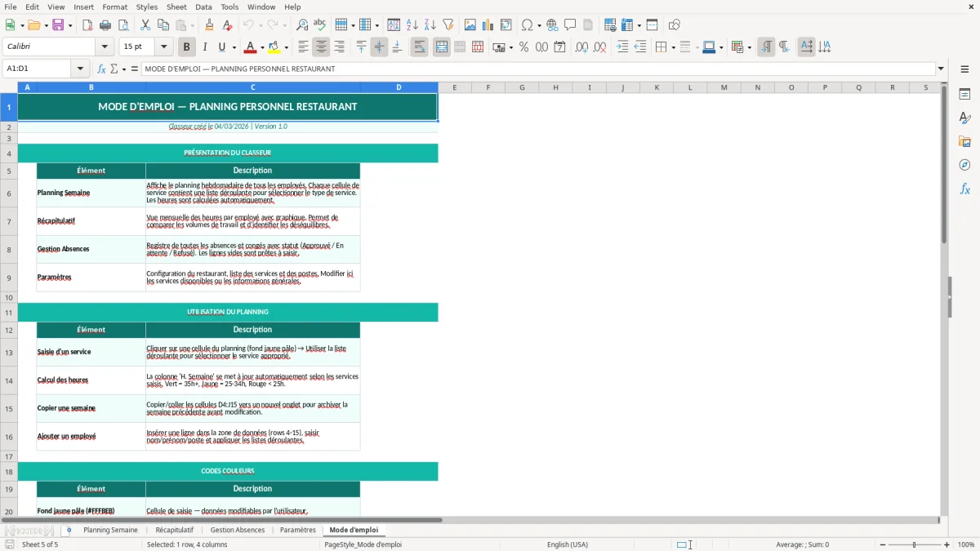This screenshot has height=551, width=980.
Task: Toggle Wrap Text
Action: (x=419, y=47)
